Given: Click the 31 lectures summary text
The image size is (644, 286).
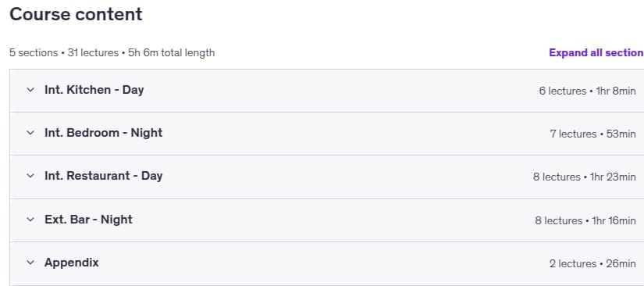Looking at the screenshot, I should [93, 53].
